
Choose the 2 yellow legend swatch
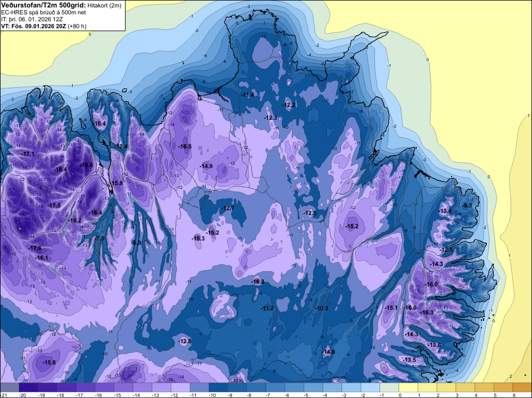click(446, 387)
